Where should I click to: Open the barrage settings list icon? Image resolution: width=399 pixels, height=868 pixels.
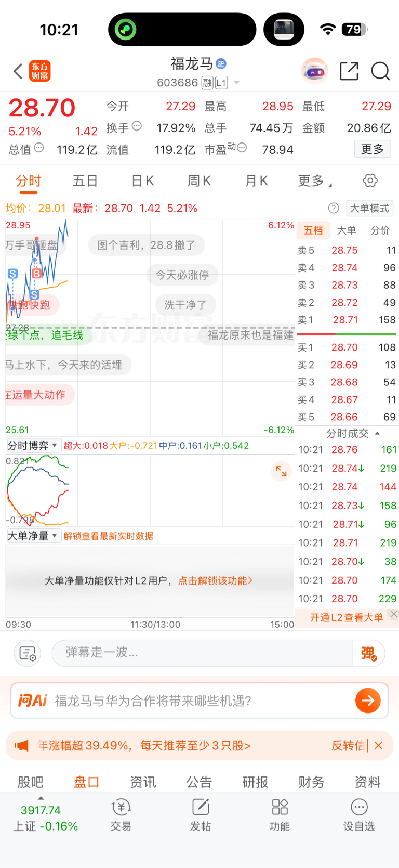28,653
